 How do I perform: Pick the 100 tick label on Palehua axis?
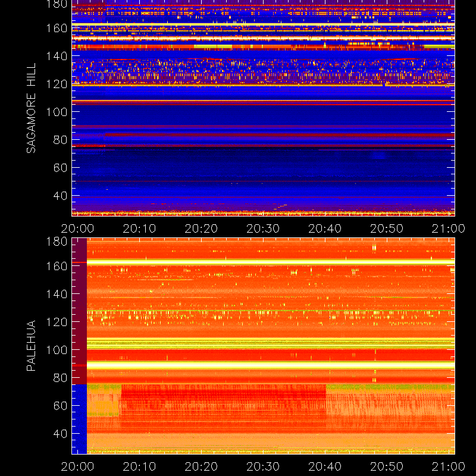(x=57, y=350)
